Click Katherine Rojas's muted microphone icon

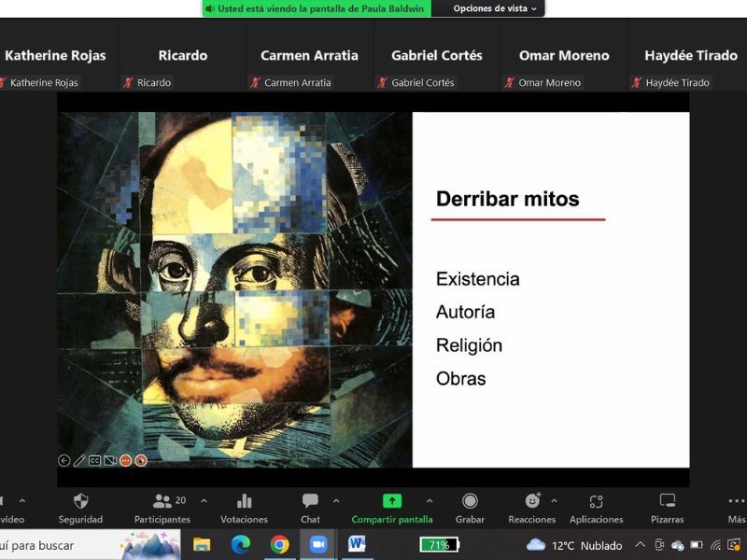(3, 83)
